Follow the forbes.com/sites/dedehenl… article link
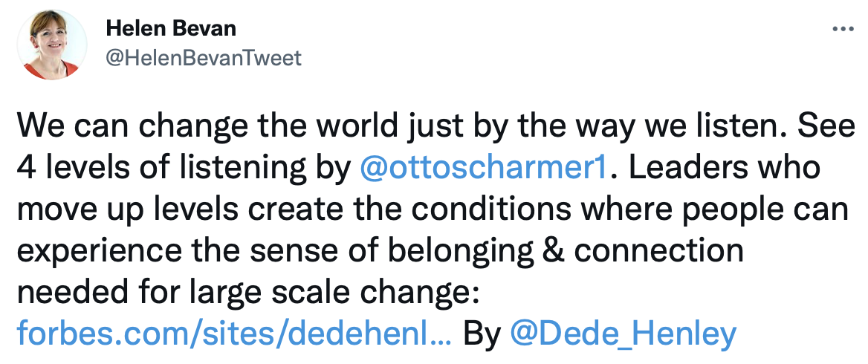Image resolution: width=868 pixels, height=364 pixels. pyautogui.click(x=235, y=334)
